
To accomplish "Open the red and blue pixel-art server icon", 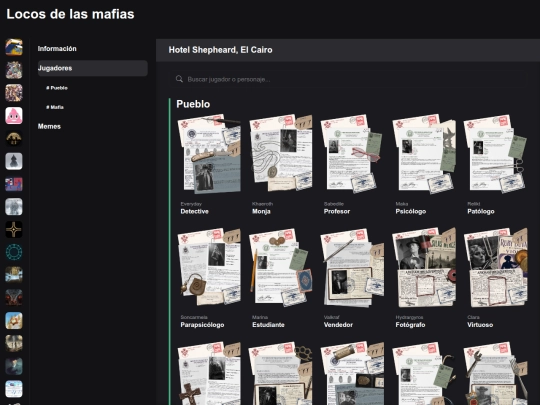I will pos(14,184).
